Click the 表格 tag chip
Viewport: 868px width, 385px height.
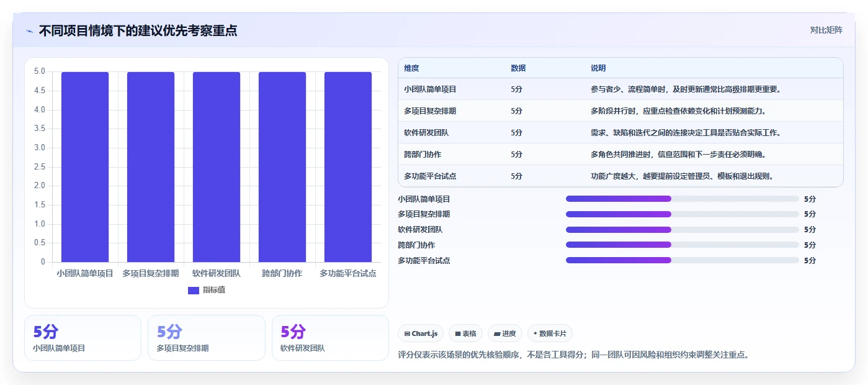465,333
